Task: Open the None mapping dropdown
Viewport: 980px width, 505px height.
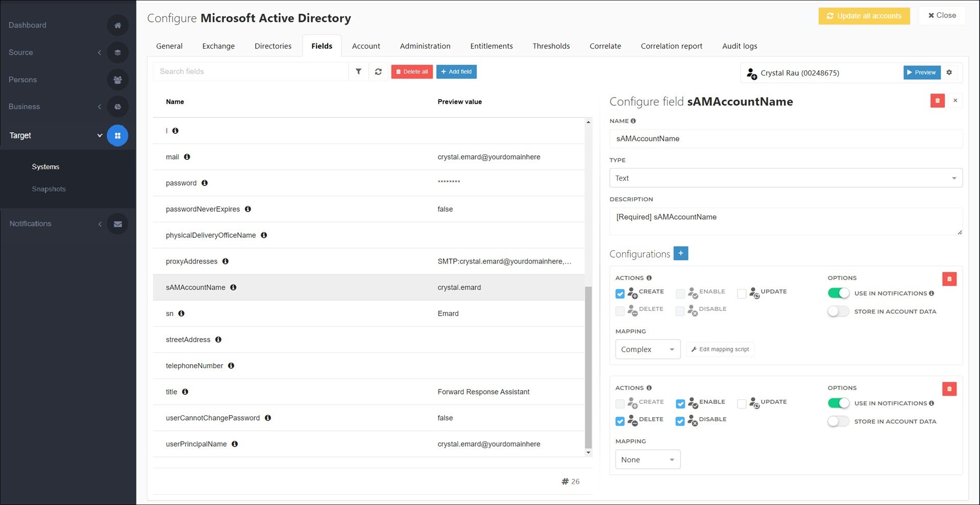Action: [x=648, y=460]
